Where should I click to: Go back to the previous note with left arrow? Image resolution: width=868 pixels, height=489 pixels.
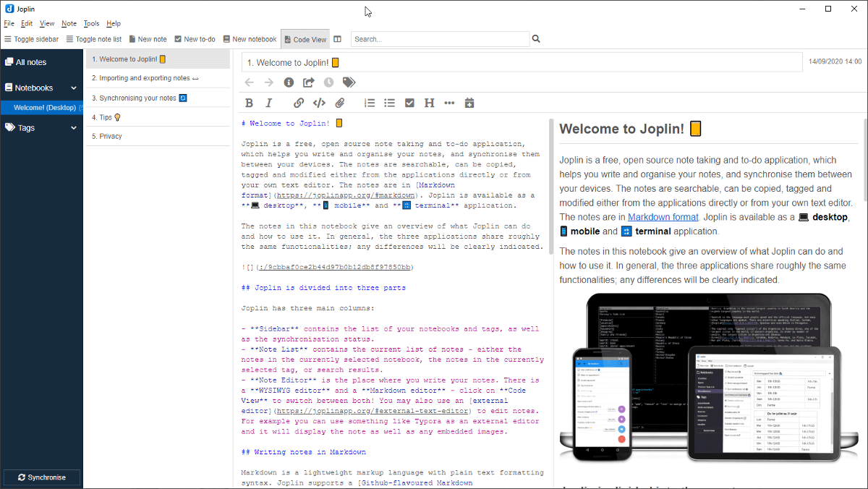coord(250,82)
